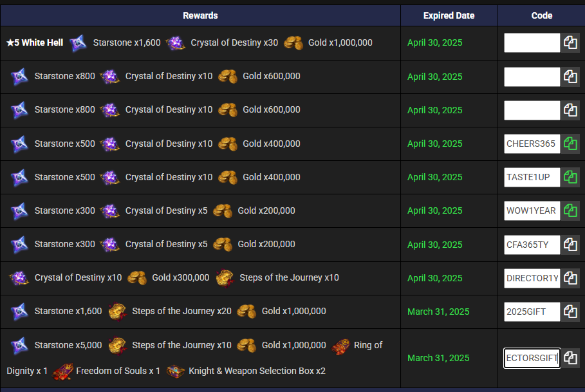Image resolution: width=585 pixels, height=392 pixels.
Task: Click the Expired Date column header
Action: click(449, 15)
